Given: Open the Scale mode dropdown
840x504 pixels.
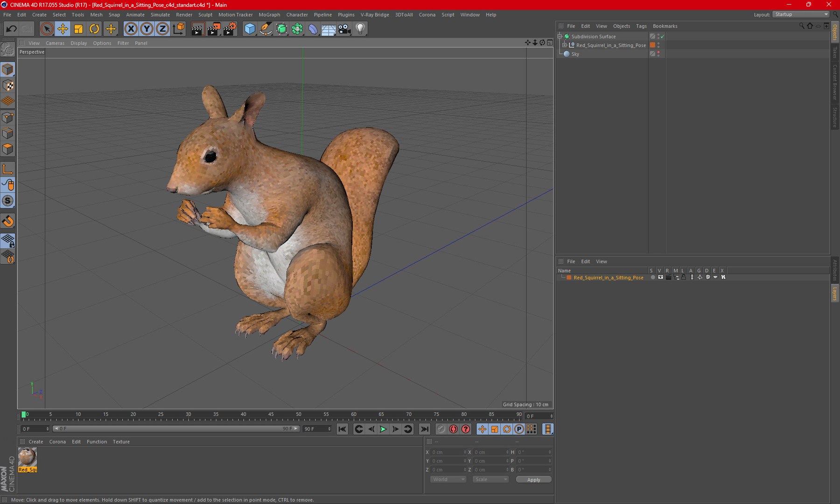Looking at the screenshot, I should coord(490,479).
